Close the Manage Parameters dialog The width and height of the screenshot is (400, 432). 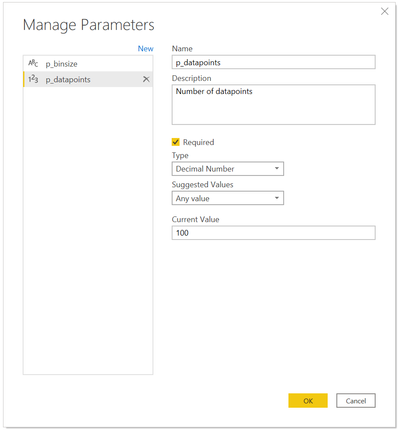tap(384, 11)
